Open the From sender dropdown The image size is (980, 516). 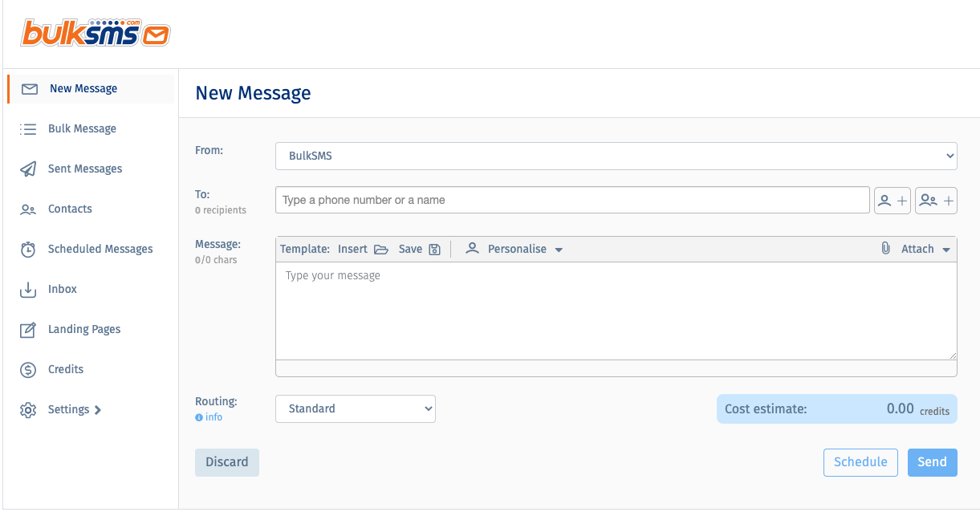[x=616, y=156]
